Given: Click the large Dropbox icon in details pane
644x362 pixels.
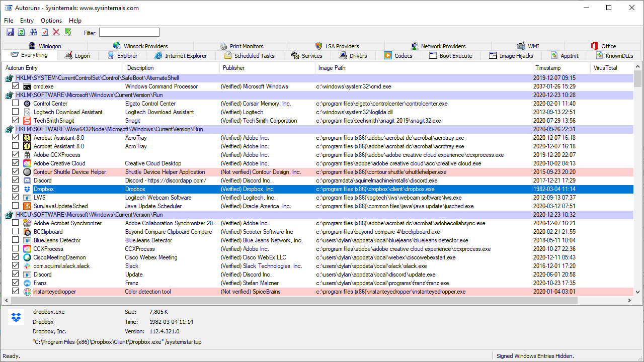Looking at the screenshot, I should (17, 317).
